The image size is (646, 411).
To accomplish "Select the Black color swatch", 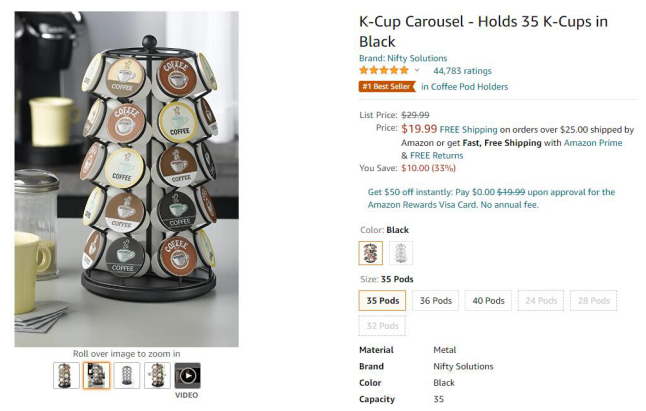I will [370, 253].
